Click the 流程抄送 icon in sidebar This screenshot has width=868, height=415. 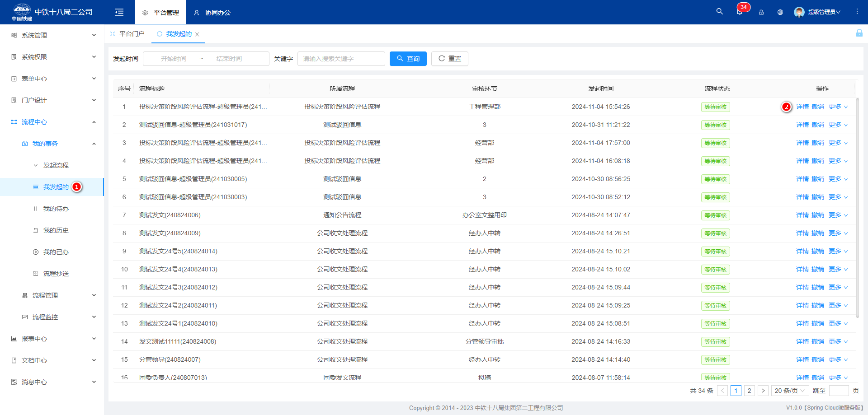(x=36, y=274)
